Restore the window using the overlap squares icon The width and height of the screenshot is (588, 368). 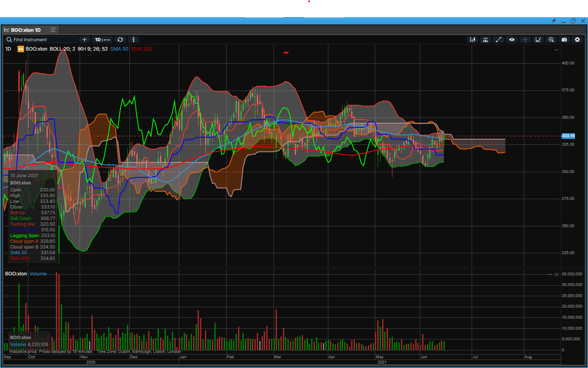pyautogui.click(x=573, y=21)
